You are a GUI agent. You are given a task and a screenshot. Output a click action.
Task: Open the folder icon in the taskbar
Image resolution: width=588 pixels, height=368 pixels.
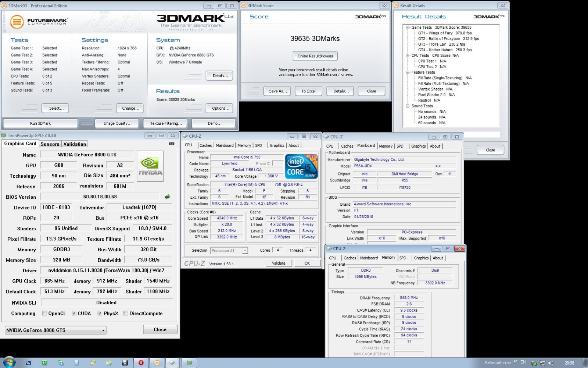click(109, 362)
